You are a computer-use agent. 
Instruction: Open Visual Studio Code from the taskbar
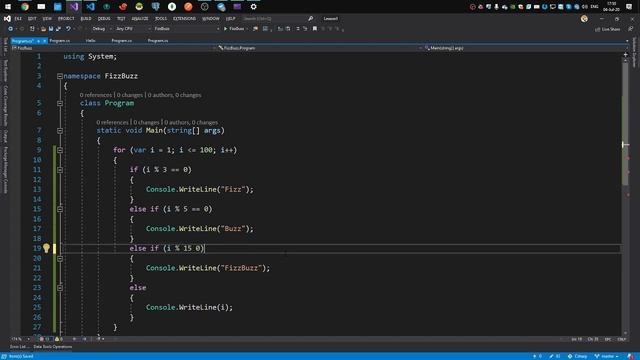click(90, 7)
